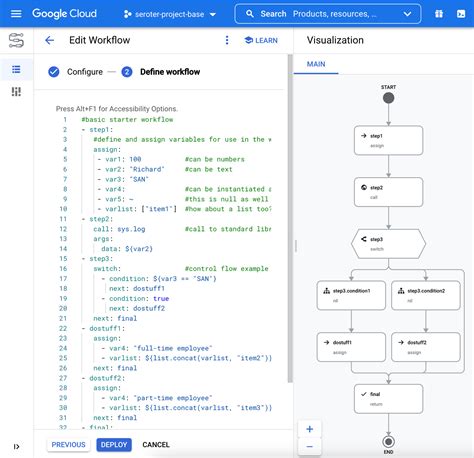Expand the collapsed side navigation panel

[x=16, y=446]
